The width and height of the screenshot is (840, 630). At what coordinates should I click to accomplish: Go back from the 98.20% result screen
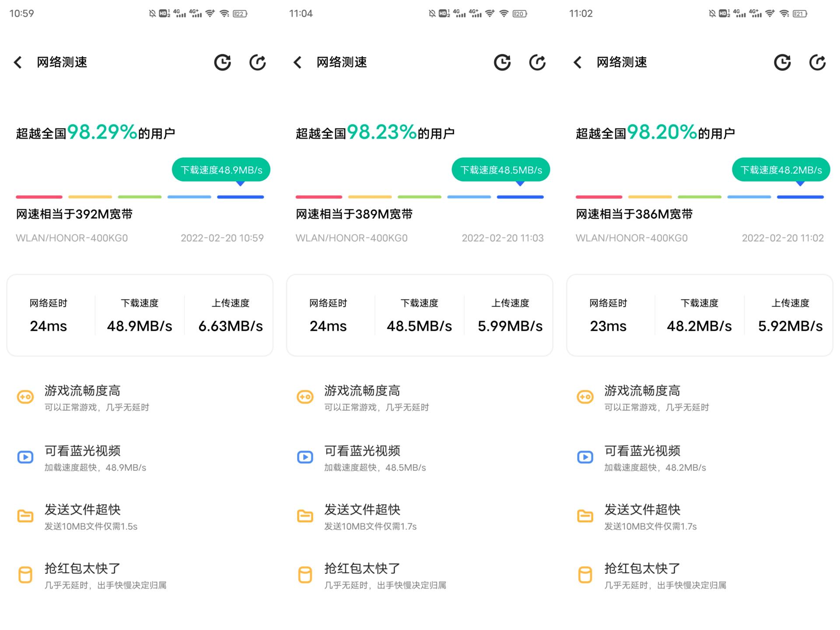point(577,63)
